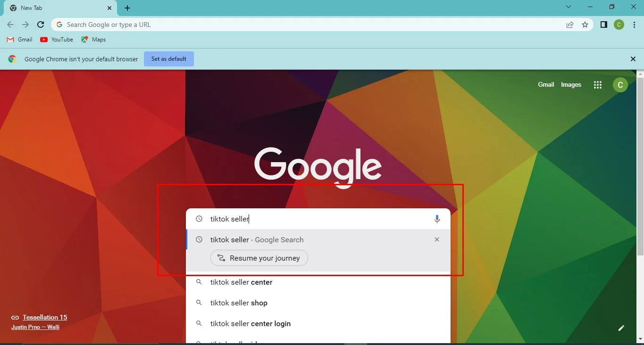Click the browser Forward arrow
644x345 pixels.
click(x=25, y=25)
